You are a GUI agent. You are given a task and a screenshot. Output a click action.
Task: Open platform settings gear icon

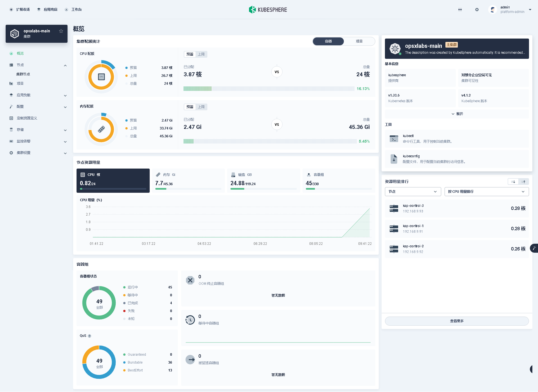click(x=477, y=10)
